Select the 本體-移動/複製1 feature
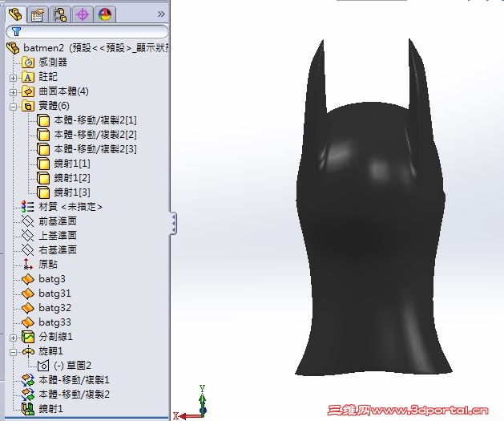This screenshot has width=504, height=421. 74,380
